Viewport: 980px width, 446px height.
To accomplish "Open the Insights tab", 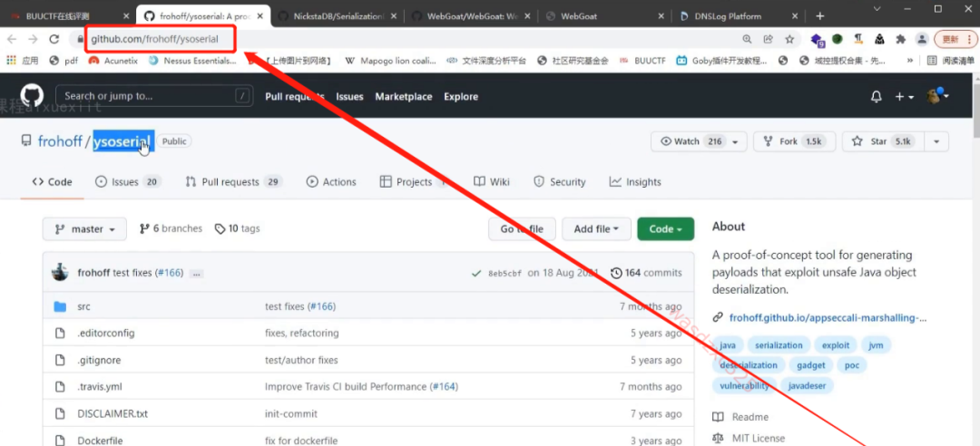I will [635, 182].
